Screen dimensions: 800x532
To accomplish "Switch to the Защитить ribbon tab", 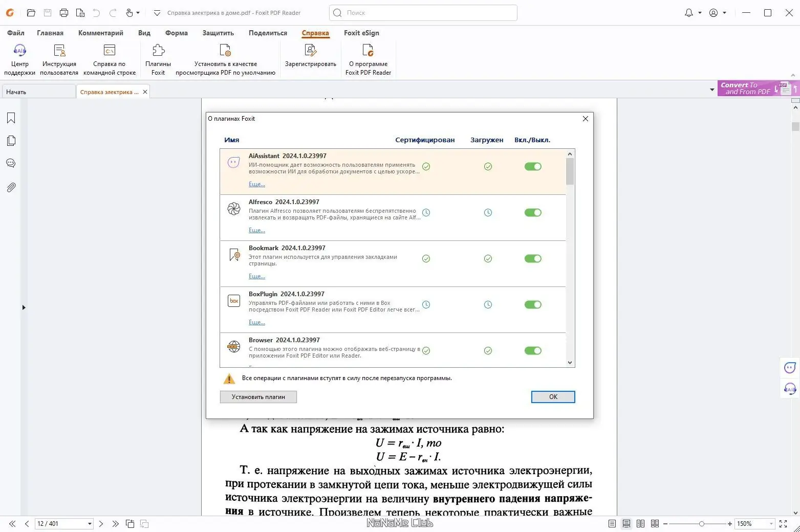I will pyautogui.click(x=218, y=33).
